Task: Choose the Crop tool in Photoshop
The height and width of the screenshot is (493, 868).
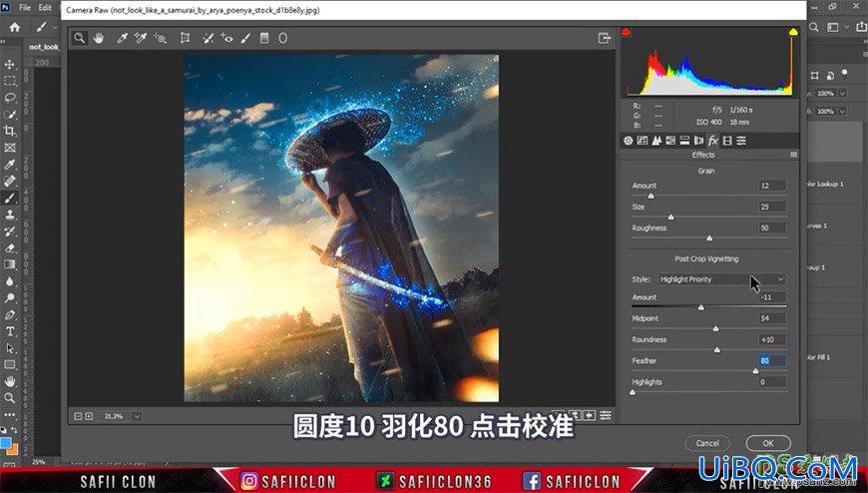Action: pyautogui.click(x=9, y=131)
